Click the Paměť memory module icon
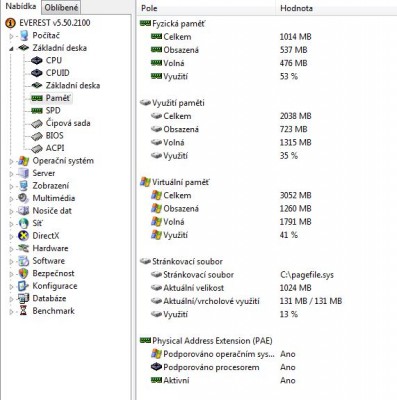 click(x=37, y=98)
